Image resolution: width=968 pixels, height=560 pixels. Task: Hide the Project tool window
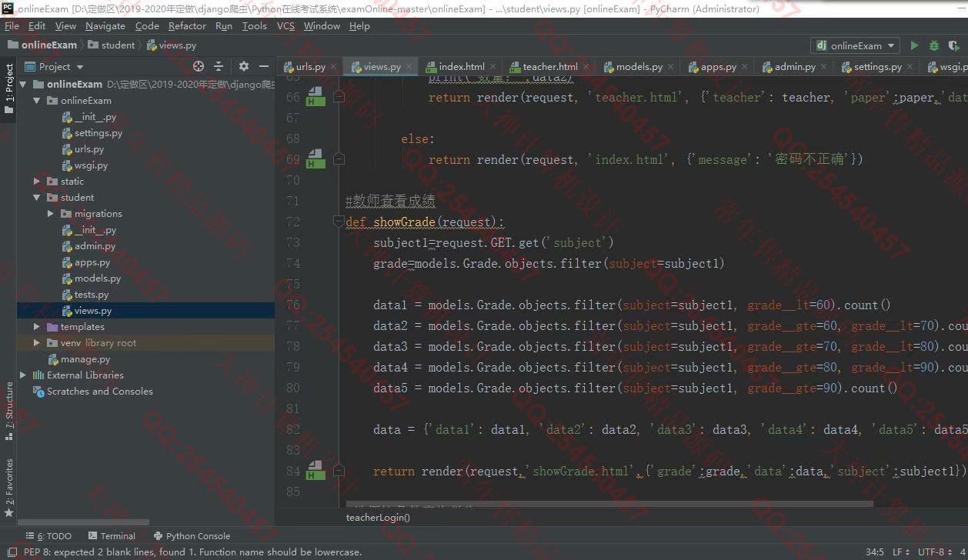[264, 66]
